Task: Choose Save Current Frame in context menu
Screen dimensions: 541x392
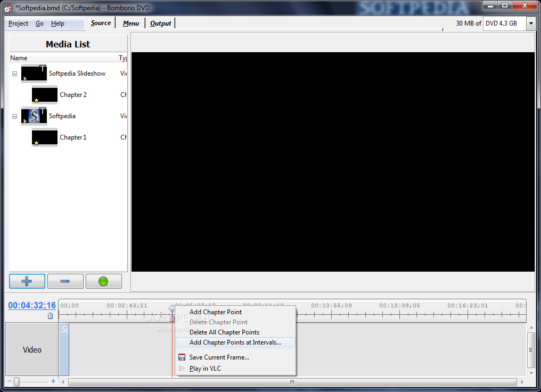Action: 235,357
